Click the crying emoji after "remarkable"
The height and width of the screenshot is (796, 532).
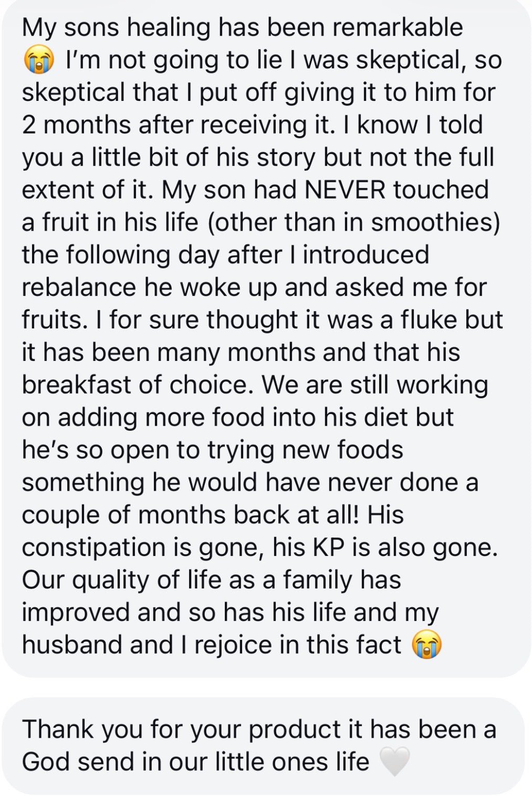[x=38, y=60]
